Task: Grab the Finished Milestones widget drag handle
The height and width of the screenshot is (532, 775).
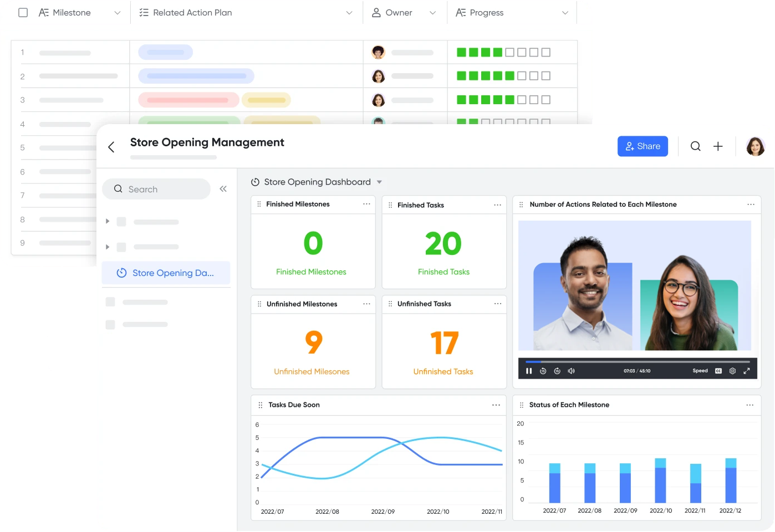Action: [259, 204]
